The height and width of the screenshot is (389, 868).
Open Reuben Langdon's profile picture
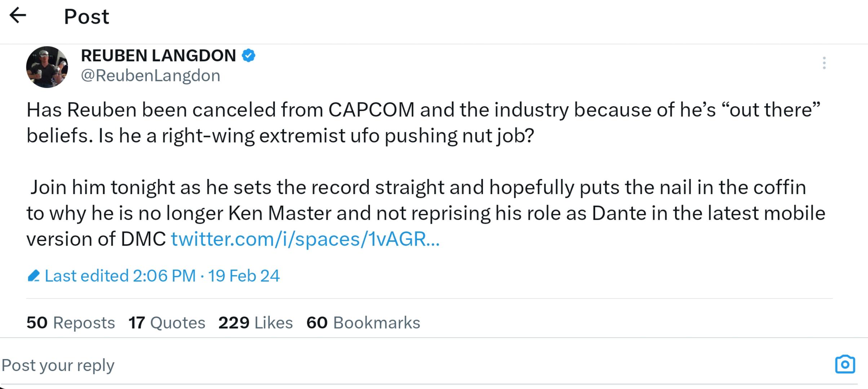(x=47, y=67)
